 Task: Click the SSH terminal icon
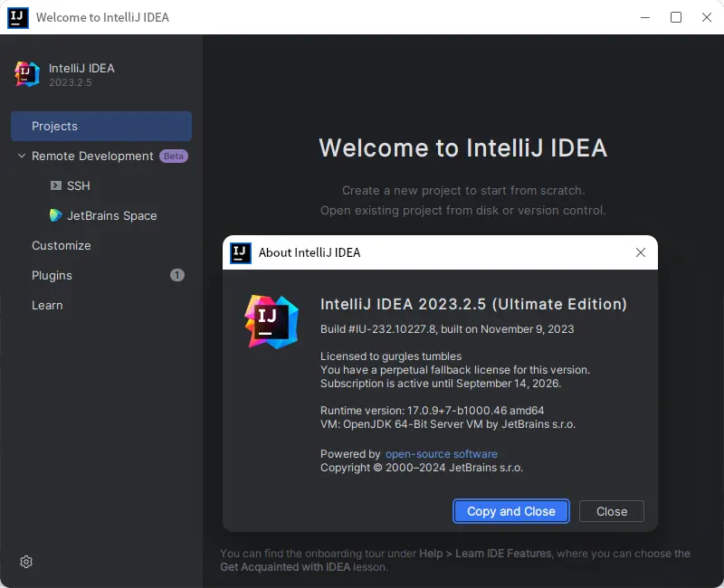56,185
